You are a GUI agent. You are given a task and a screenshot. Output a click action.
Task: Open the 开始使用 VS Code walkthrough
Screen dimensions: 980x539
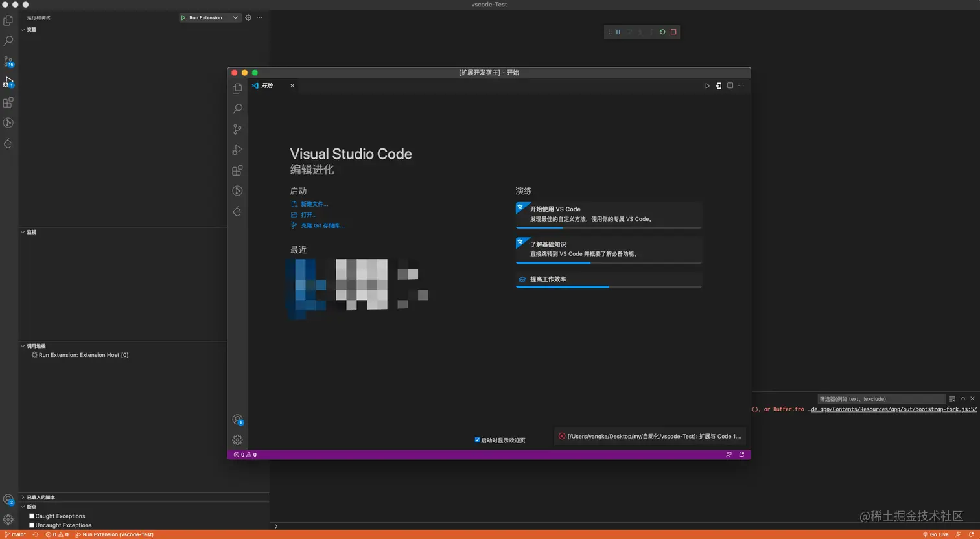click(609, 214)
